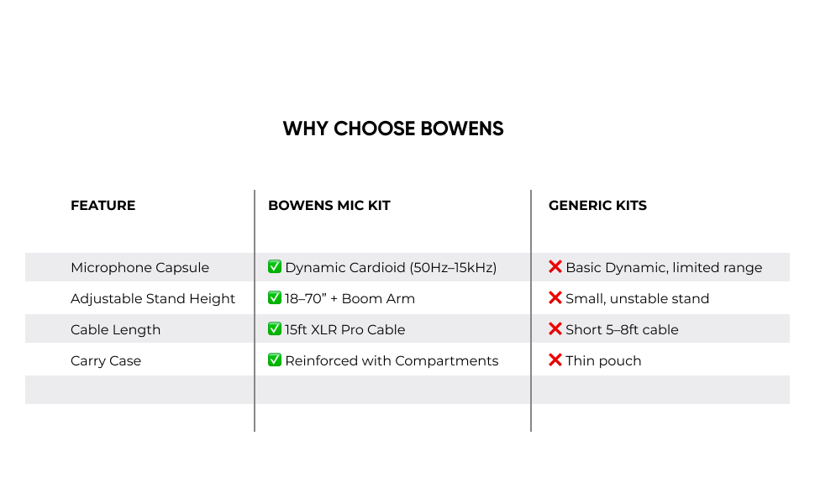The height and width of the screenshot is (504, 815).
Task: Select the BOWENS MIC KIT column header
Action: (x=329, y=206)
